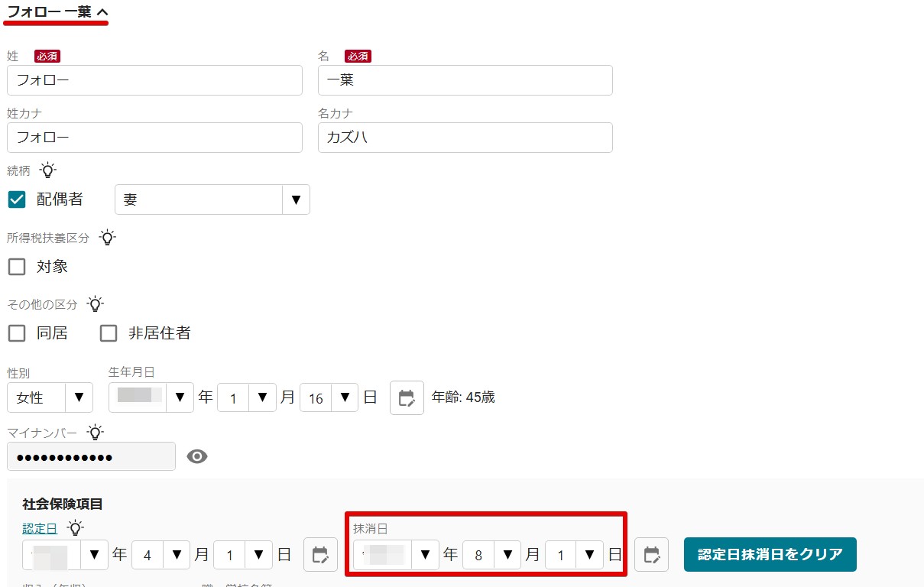Screen dimensions: 924x587
Task: Click the 社会保険項目 heading
Action: 63,504
